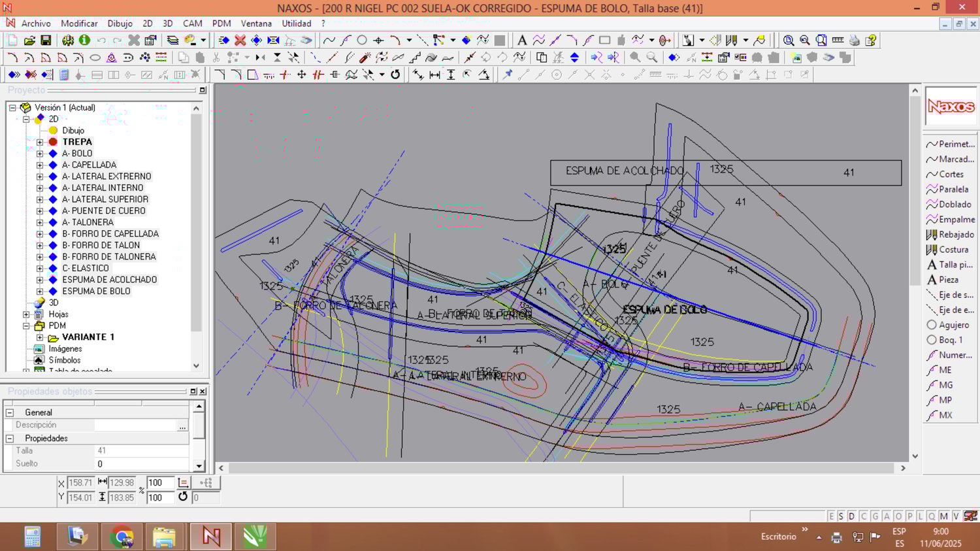Click the zoom previous magnifier icon
The height and width of the screenshot is (551, 980).
coord(805,41)
